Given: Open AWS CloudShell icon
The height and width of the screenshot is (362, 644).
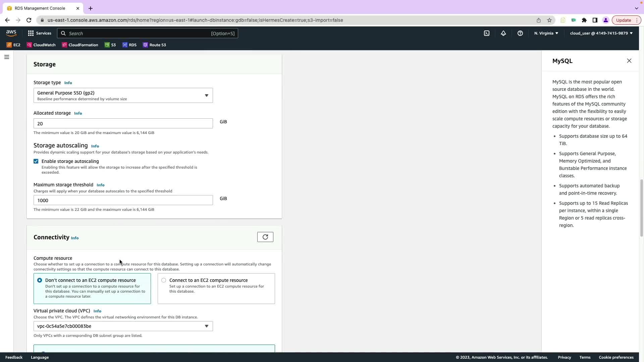Looking at the screenshot, I should (x=486, y=33).
